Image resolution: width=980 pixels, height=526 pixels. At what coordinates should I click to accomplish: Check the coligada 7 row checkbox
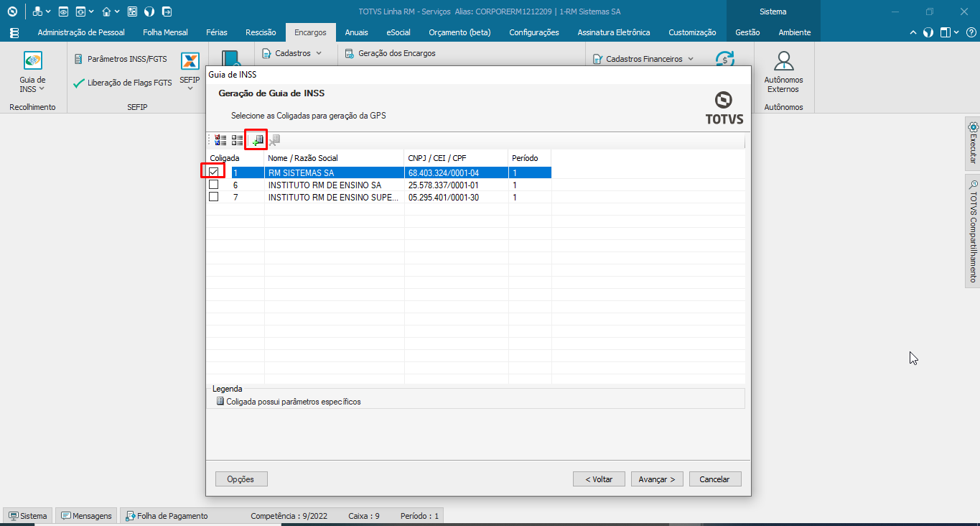[213, 197]
